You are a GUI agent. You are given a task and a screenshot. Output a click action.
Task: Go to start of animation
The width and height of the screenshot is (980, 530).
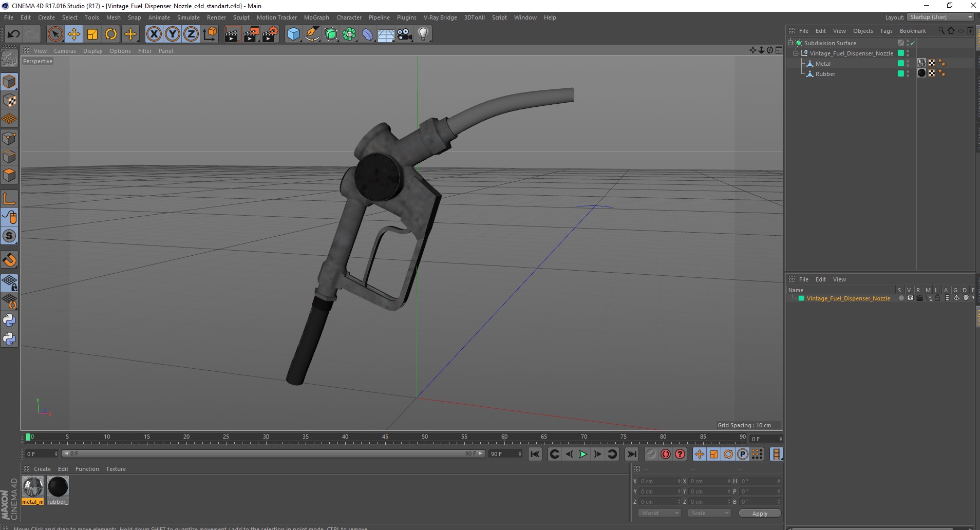(535, 454)
